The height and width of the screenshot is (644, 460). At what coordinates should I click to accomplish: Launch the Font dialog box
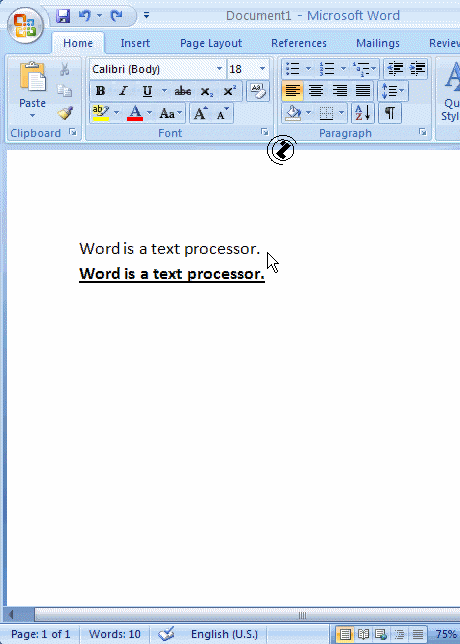(x=264, y=132)
